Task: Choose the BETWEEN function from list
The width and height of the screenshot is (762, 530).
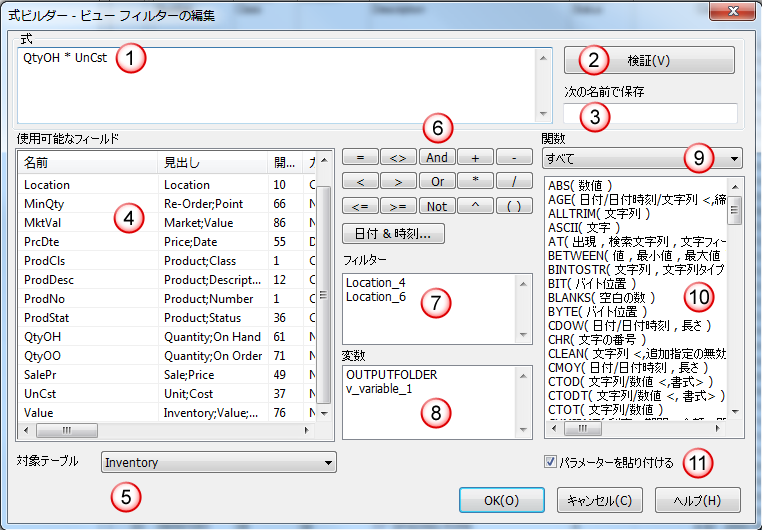Action: pyautogui.click(x=580, y=256)
